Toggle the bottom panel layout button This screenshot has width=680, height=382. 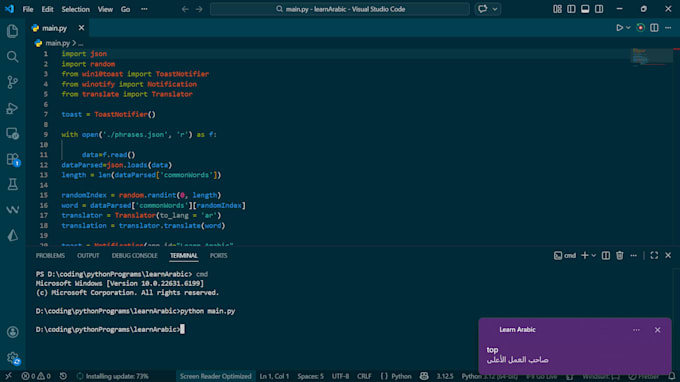click(x=585, y=9)
